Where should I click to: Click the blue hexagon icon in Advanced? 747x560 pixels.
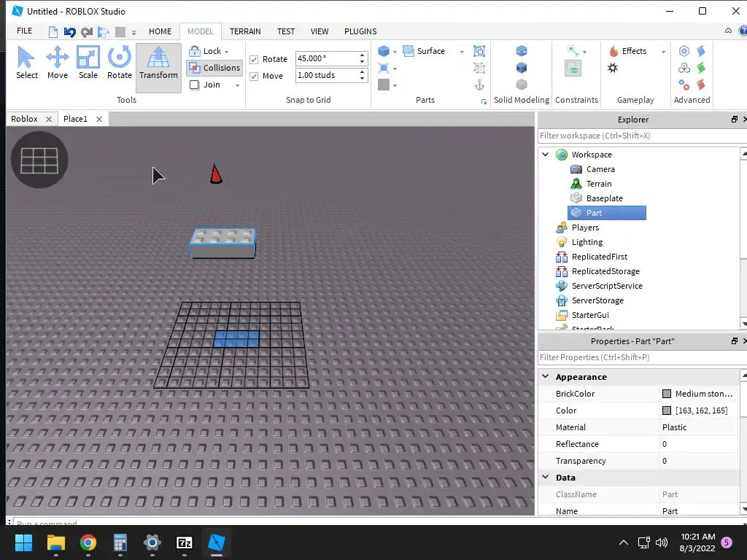tap(684, 51)
